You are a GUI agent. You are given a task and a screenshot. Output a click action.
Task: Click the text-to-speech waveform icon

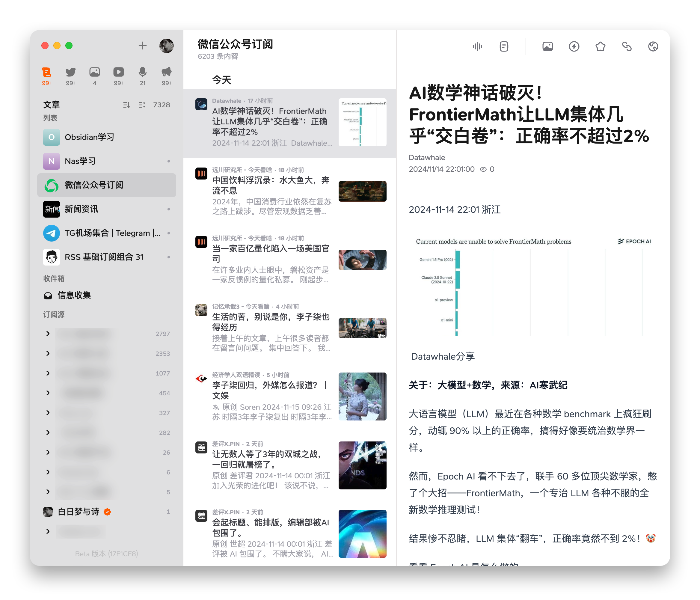tap(477, 46)
